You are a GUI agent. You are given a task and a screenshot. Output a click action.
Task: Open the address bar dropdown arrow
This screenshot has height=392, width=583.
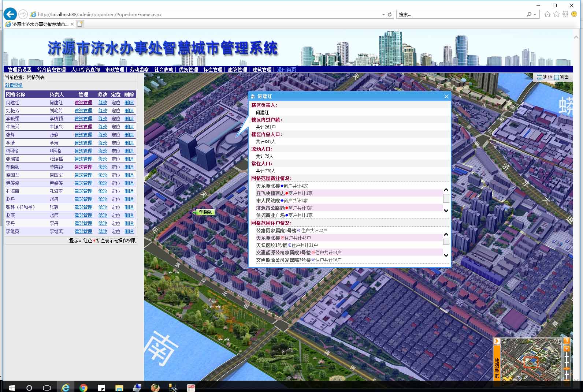click(x=383, y=15)
